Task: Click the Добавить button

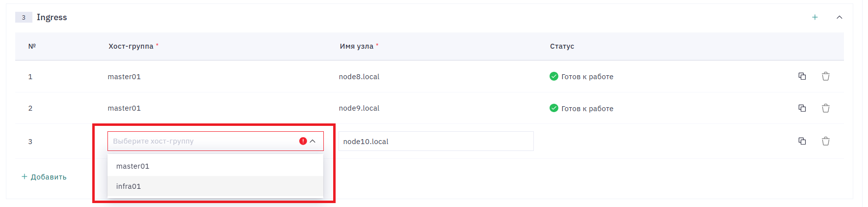Action: point(44,177)
